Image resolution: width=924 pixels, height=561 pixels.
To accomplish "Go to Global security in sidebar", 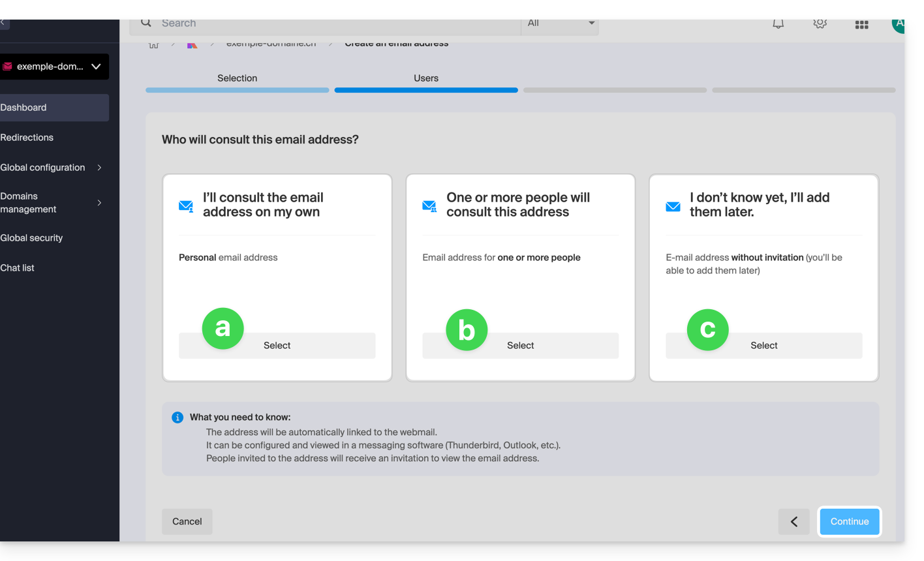I will pyautogui.click(x=31, y=238).
